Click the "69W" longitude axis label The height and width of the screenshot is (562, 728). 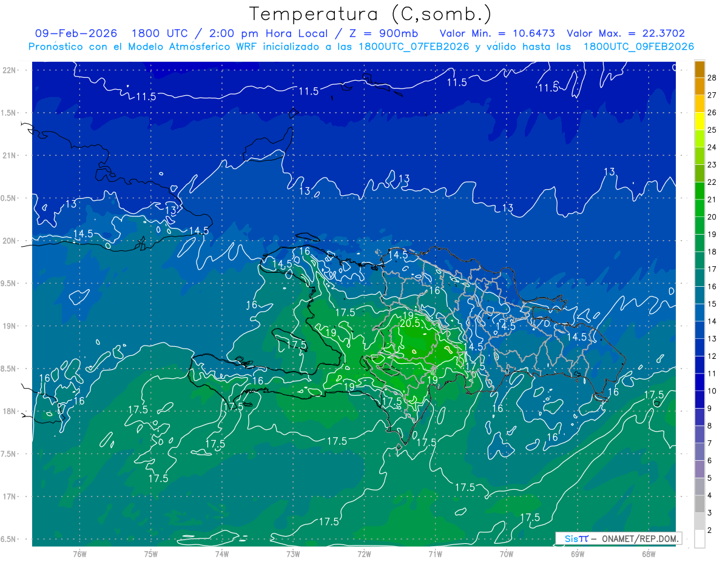(x=578, y=554)
